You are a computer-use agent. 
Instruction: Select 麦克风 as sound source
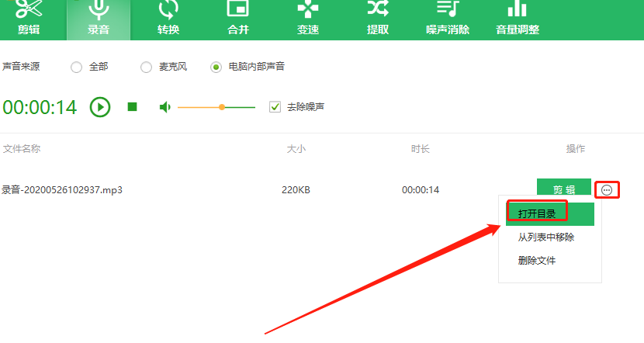146,67
